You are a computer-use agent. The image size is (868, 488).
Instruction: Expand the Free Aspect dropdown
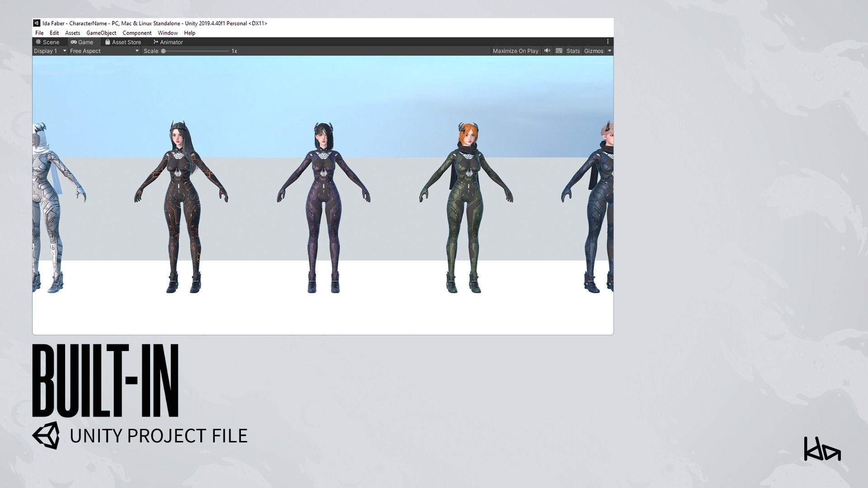(x=104, y=51)
